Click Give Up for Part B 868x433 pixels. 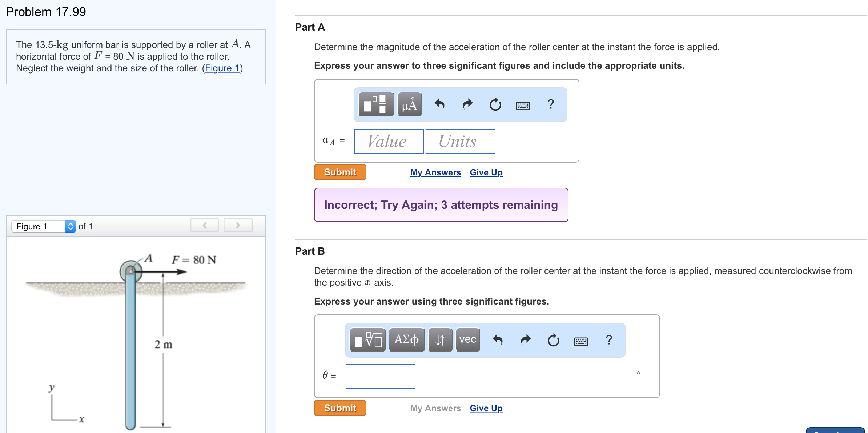(486, 408)
